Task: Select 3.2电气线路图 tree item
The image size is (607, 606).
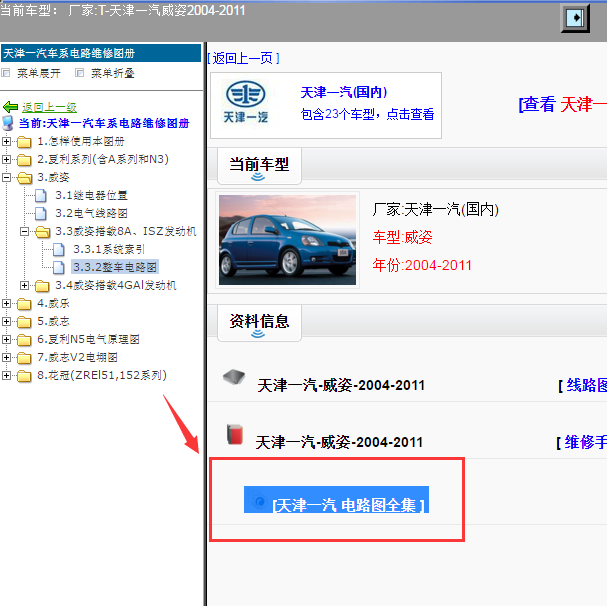Action: (91, 213)
